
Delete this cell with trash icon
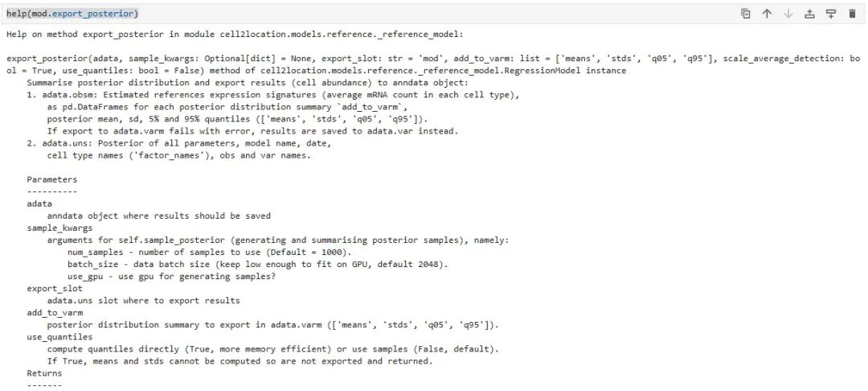coord(852,14)
